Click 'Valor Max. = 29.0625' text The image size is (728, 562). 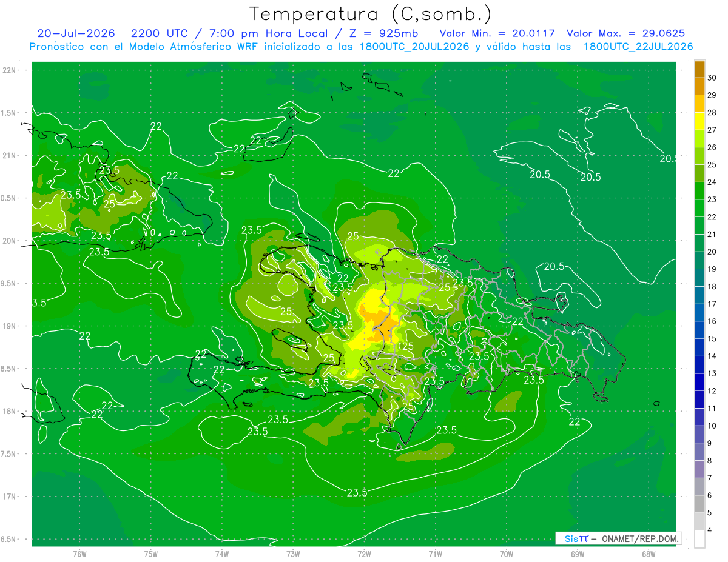(625, 33)
